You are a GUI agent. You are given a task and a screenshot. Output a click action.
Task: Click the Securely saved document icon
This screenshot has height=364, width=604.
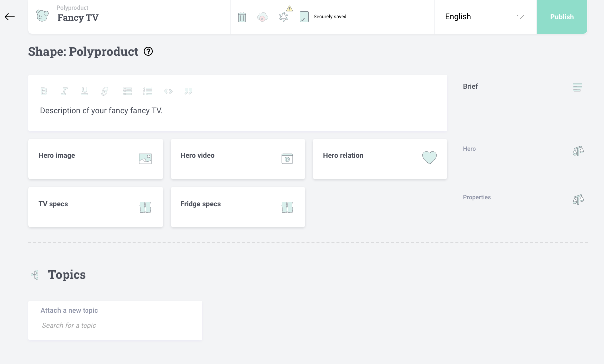coord(304,17)
